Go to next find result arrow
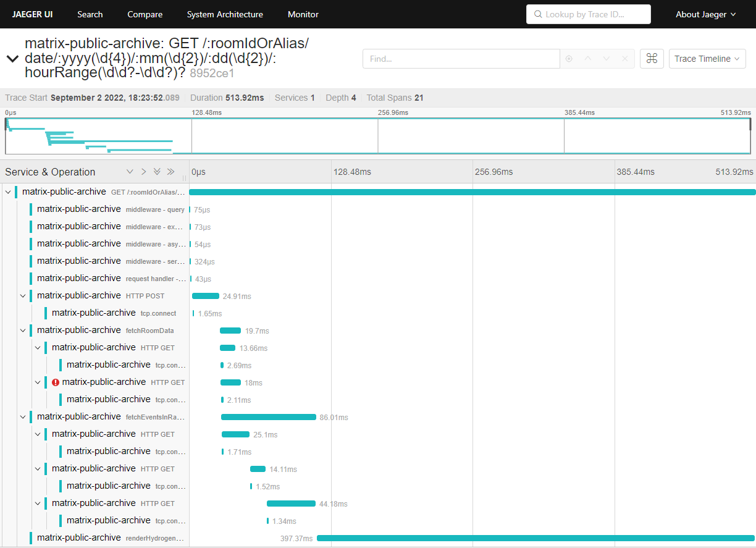 [607, 59]
